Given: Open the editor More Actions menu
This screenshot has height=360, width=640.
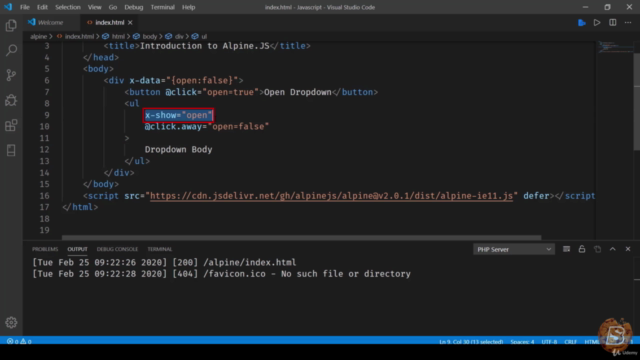Looking at the screenshot, I should click(x=628, y=22).
